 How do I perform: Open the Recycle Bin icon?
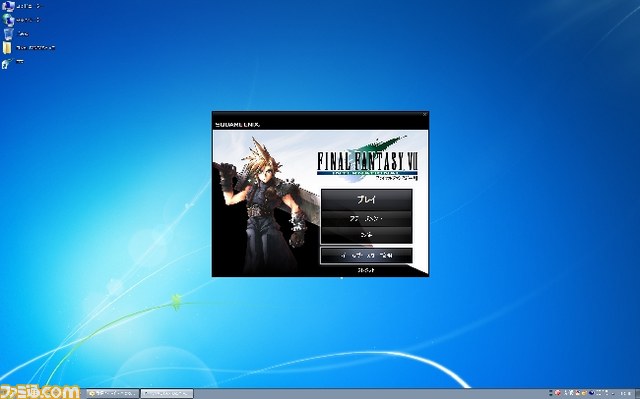click(8, 33)
